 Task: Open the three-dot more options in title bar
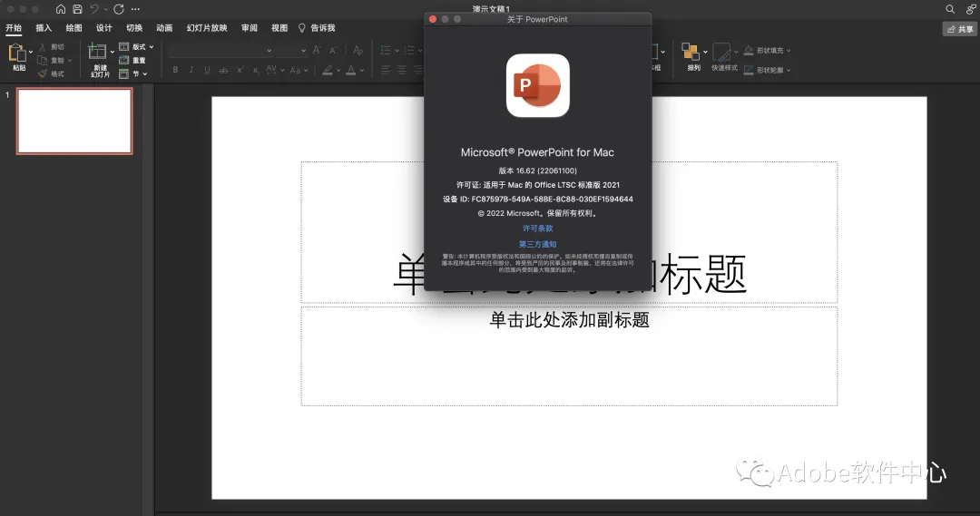[x=135, y=9]
